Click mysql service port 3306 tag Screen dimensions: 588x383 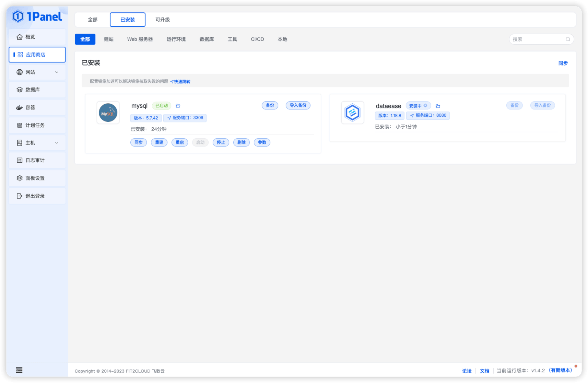185,118
